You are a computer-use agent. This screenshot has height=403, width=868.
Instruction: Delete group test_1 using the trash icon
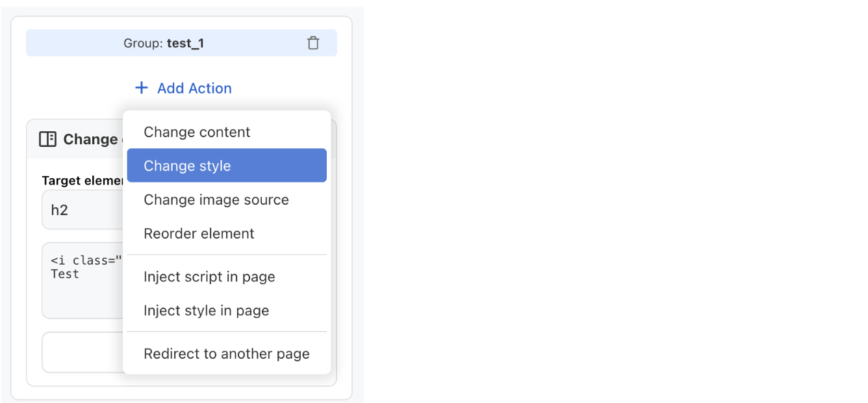point(314,42)
